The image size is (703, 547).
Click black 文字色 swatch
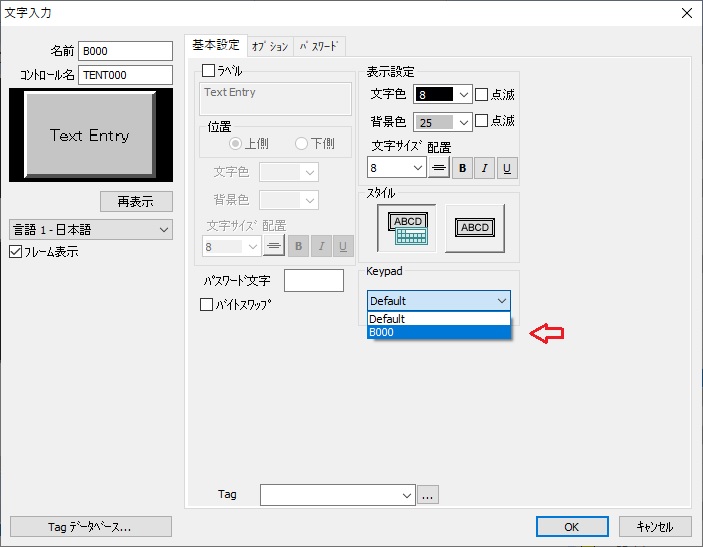434,95
